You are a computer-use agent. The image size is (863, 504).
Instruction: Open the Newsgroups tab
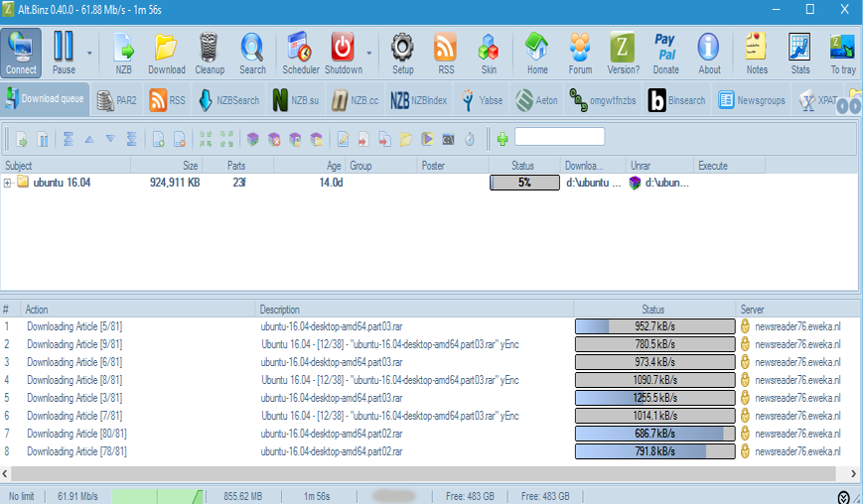click(752, 100)
